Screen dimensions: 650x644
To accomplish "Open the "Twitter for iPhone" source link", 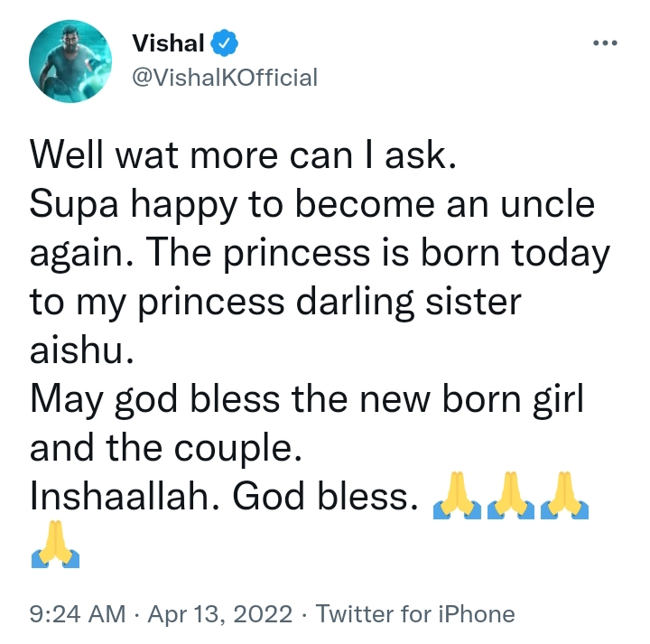I will tap(415, 615).
